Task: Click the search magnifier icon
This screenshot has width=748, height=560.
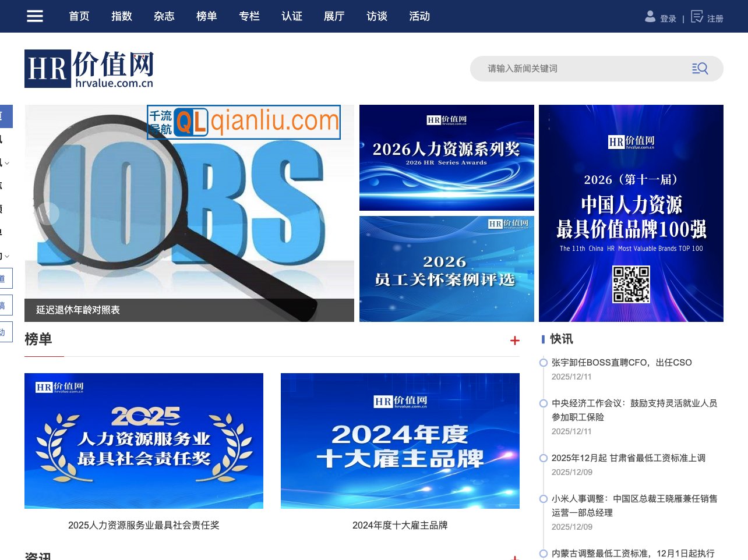Action: click(x=700, y=68)
